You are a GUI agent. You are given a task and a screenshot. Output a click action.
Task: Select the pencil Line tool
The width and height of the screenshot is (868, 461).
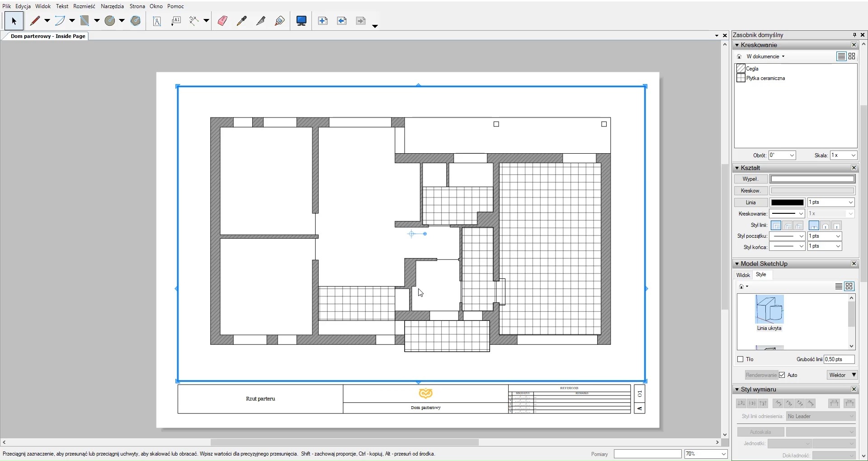35,21
